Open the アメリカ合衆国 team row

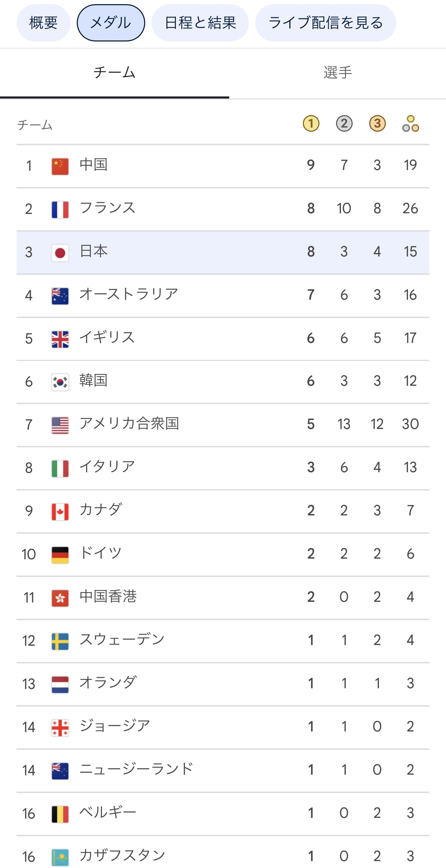[x=223, y=425]
